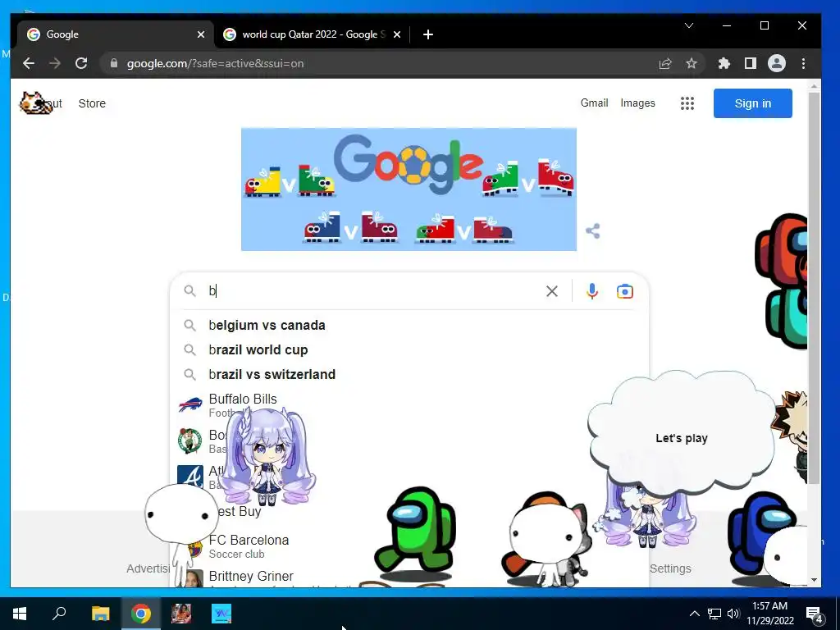
Task: Open the tab search dropdown arrow
Action: [689, 25]
